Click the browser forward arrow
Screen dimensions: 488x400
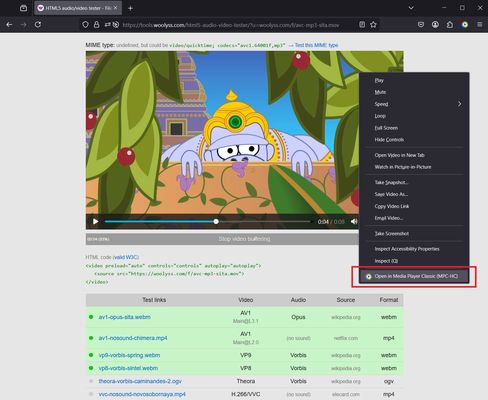coord(24,25)
